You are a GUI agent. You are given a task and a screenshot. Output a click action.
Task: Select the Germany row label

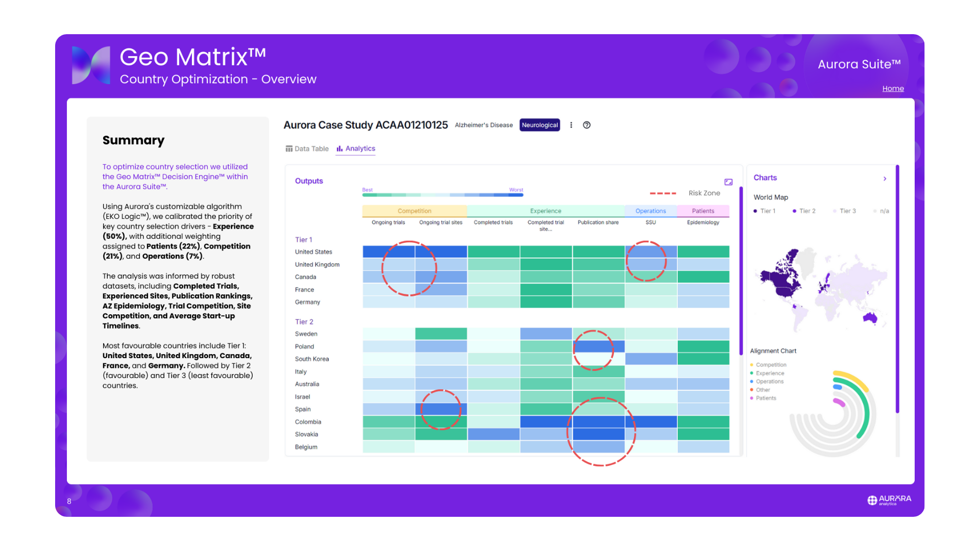coord(307,302)
